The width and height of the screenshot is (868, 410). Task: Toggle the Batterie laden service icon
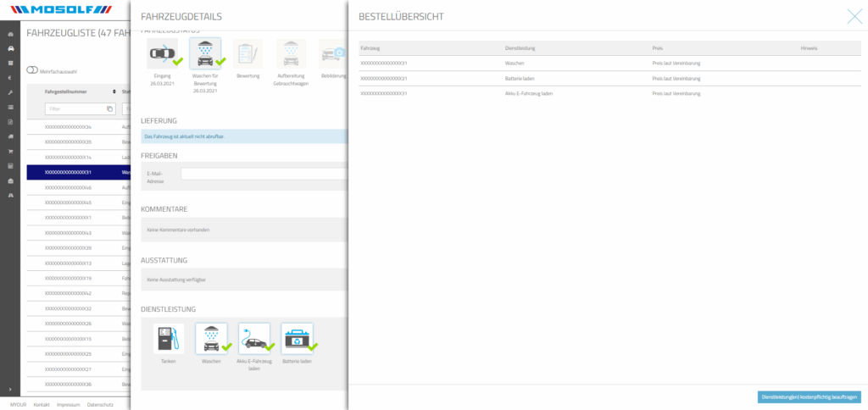click(297, 339)
